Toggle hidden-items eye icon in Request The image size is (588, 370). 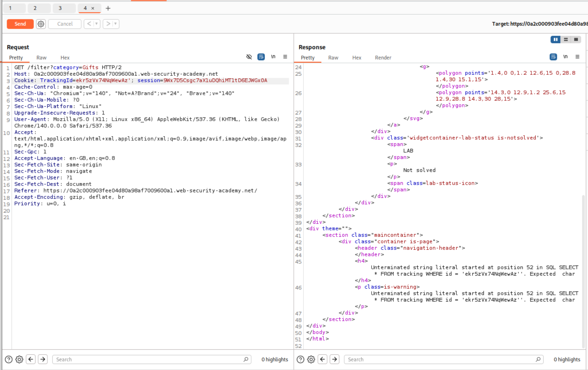click(x=249, y=57)
